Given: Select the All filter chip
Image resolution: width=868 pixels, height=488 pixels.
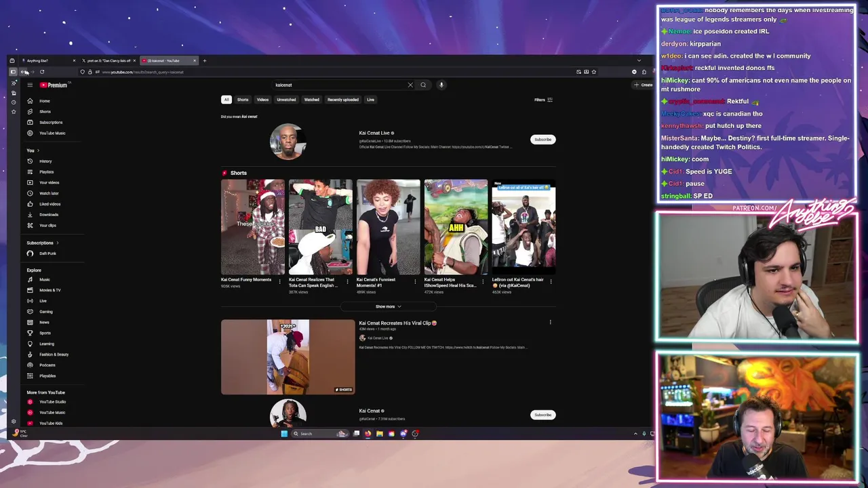Looking at the screenshot, I should [226, 100].
